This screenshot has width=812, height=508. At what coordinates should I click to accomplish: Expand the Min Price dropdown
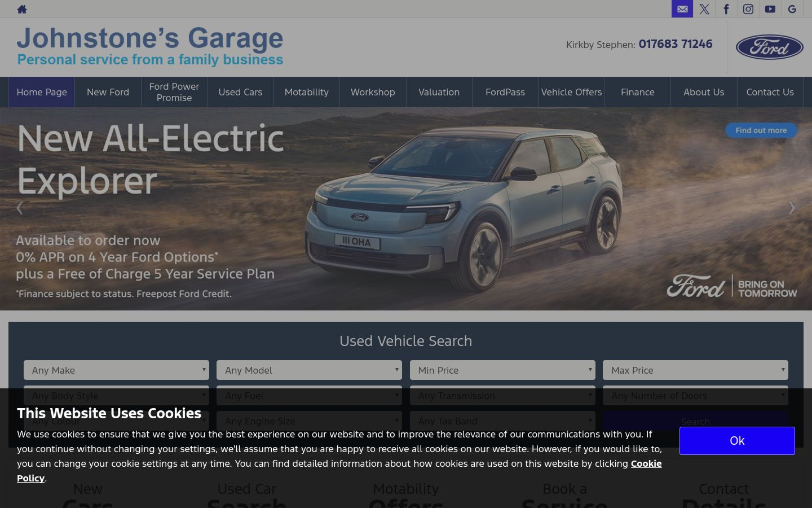[x=502, y=370]
